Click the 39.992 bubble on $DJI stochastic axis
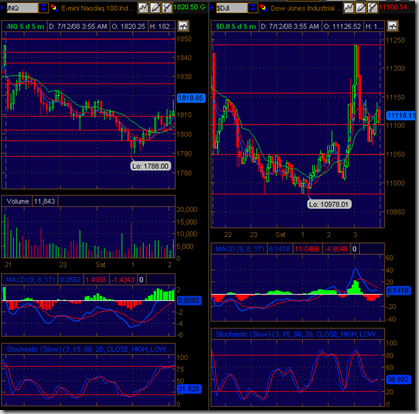 [x=398, y=380]
